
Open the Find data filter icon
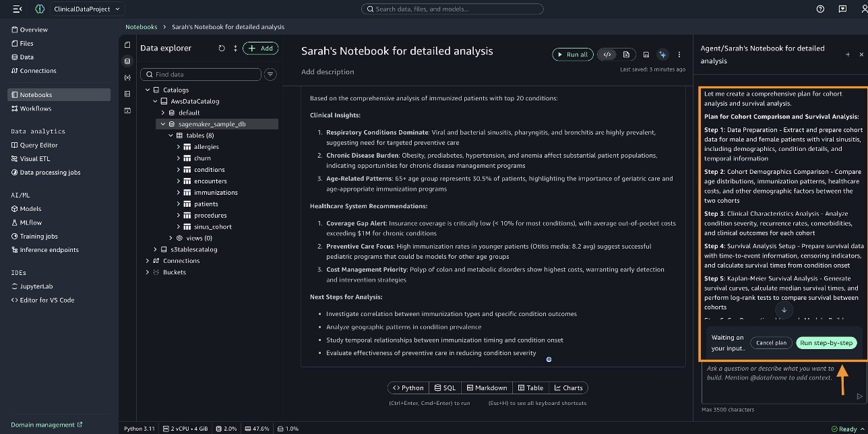click(x=270, y=75)
